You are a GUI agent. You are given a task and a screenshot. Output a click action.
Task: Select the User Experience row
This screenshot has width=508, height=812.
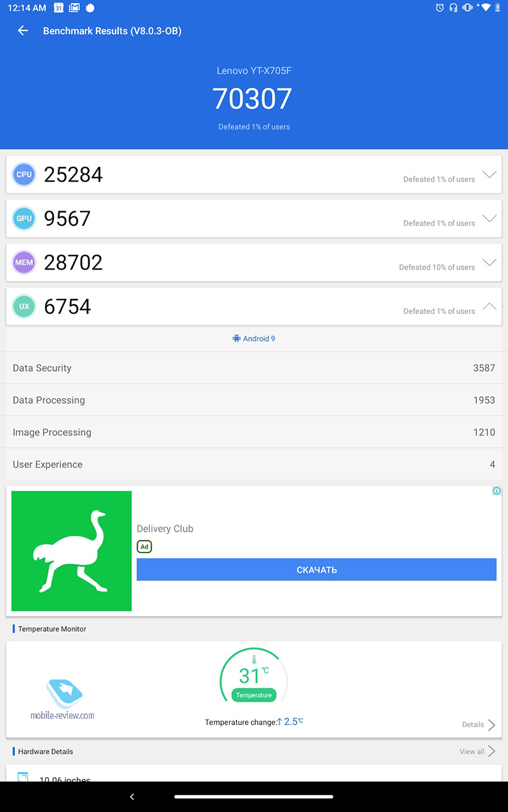coord(254,464)
